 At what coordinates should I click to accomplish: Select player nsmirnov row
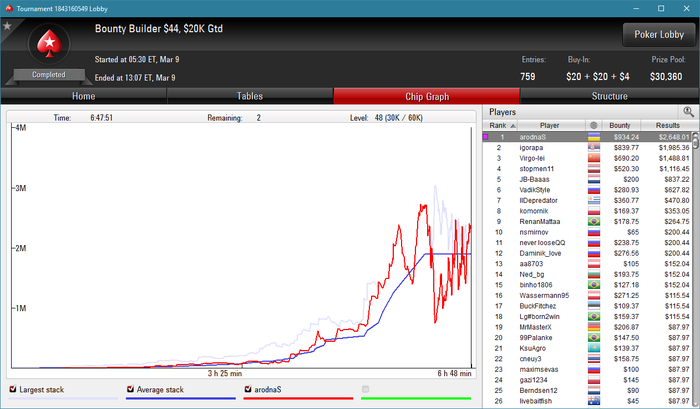pyautogui.click(x=588, y=232)
